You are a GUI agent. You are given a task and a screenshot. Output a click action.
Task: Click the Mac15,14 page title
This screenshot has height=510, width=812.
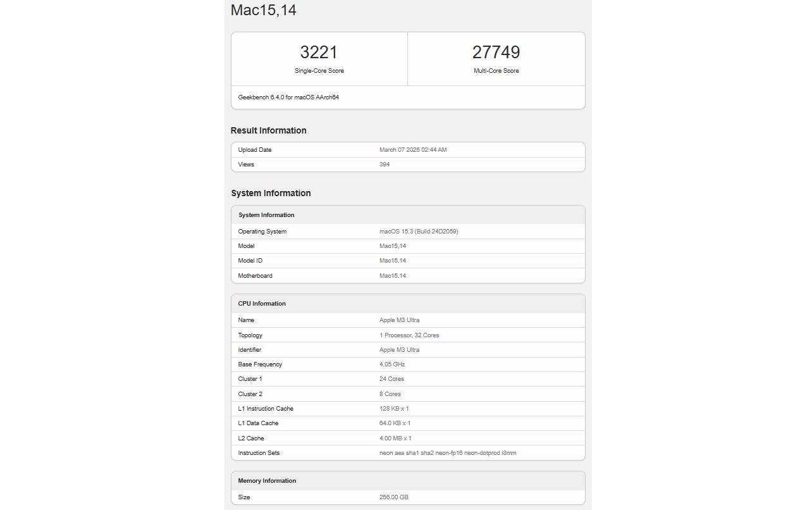tap(264, 10)
